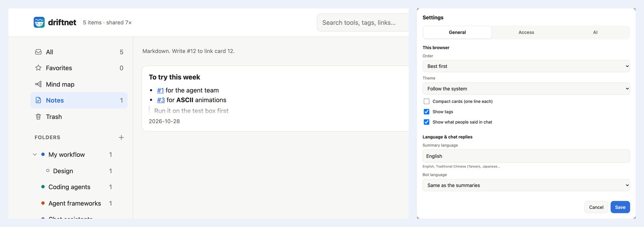644x227 pixels.
Task: Open the Order dropdown showing Best first
Action: (x=526, y=66)
